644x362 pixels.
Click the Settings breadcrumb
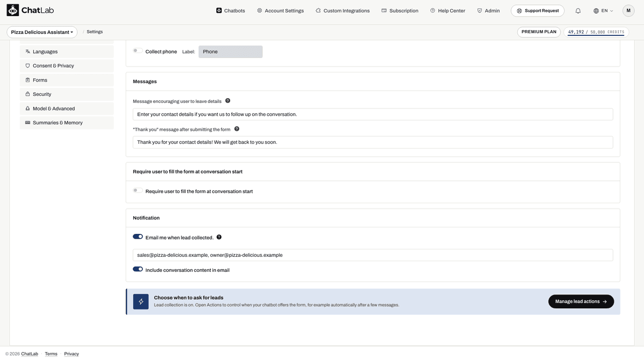94,32
